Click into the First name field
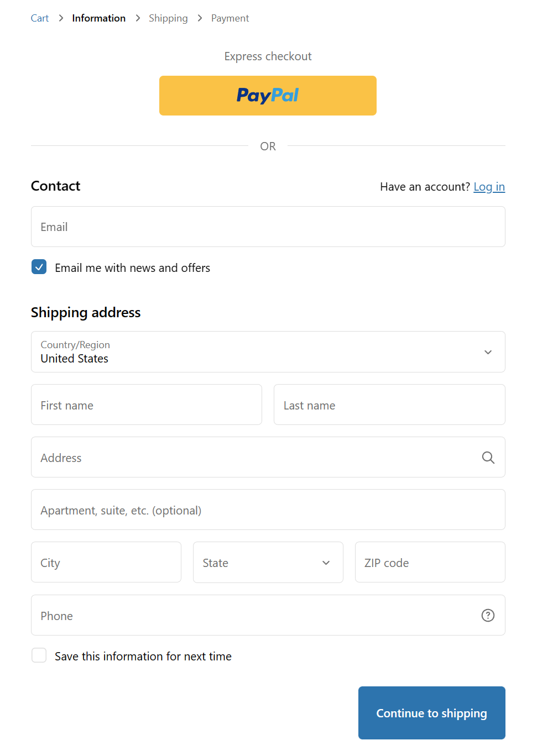This screenshot has width=558, height=756. click(x=146, y=405)
